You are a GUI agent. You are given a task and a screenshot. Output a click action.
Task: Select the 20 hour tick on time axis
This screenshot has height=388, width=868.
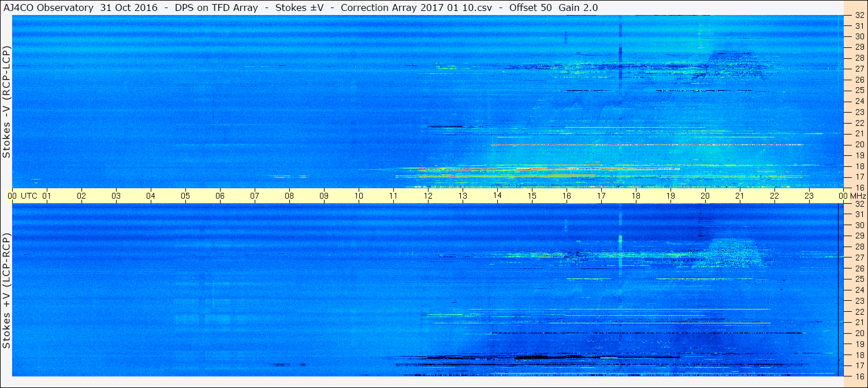pyautogui.click(x=705, y=196)
